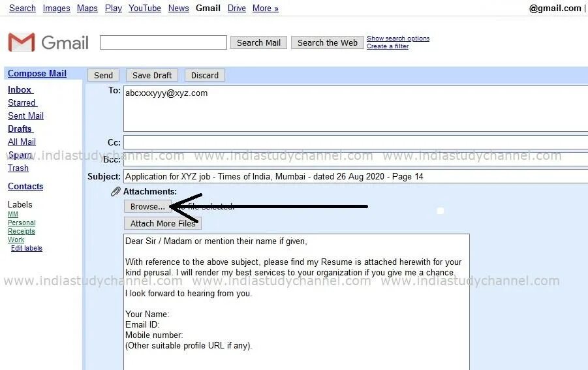Click the Gmail search input box
The height and width of the screenshot is (370, 588).
[163, 42]
